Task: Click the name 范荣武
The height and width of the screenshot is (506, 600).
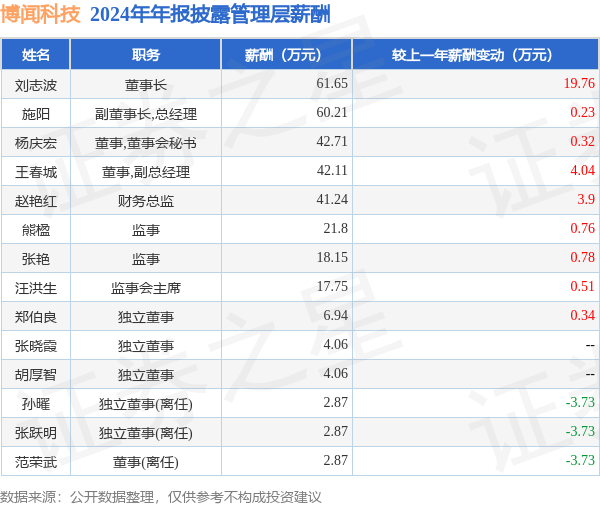Action: click(36, 463)
